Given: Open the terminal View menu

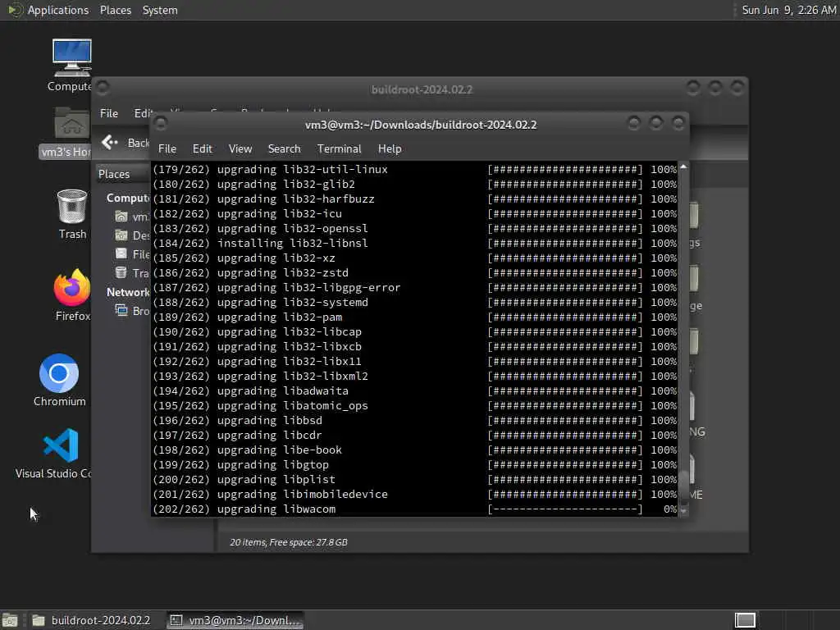Looking at the screenshot, I should coord(240,149).
